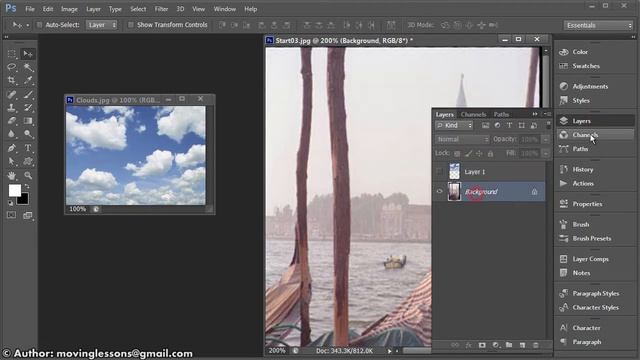Open the History panel button
The image size is (640, 360).
tap(595, 169)
